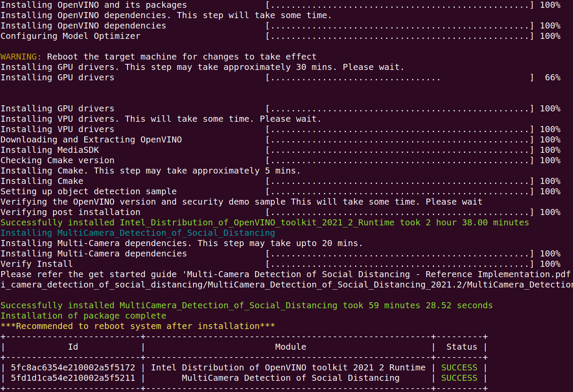573x392 pixels.
Task: Click the 'Installing MultiCamera_Detection_of_Social_Distancing' cyan line
Action: pyautogui.click(x=138, y=233)
